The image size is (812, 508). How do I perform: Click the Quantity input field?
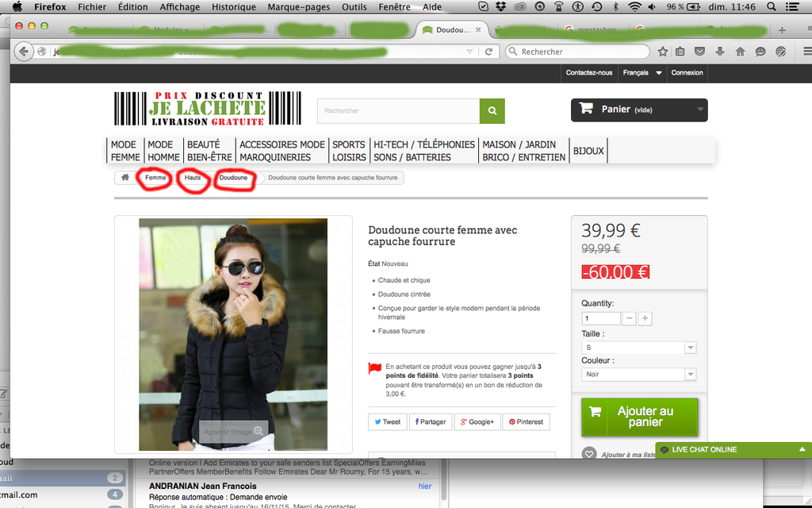click(601, 318)
